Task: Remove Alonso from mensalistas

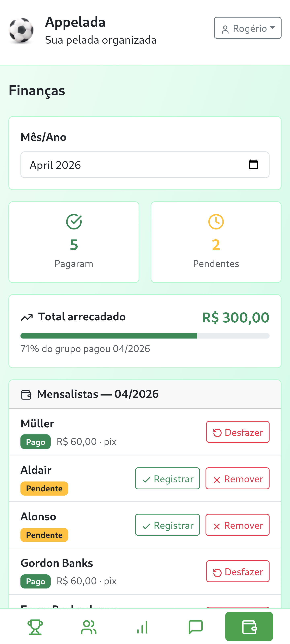Action: [x=238, y=525]
